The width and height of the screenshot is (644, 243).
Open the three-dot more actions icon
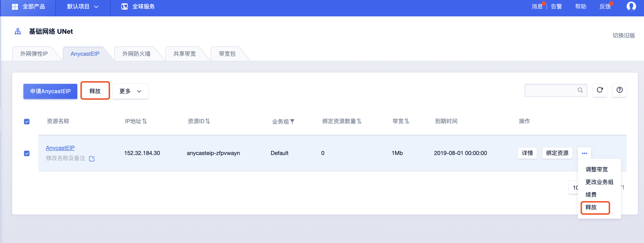click(584, 153)
